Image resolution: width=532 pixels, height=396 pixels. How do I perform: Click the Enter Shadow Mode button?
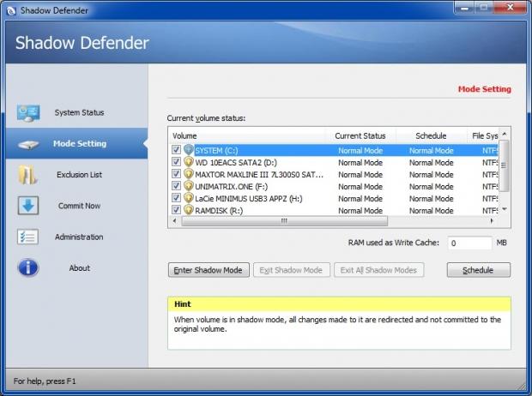pyautogui.click(x=209, y=270)
